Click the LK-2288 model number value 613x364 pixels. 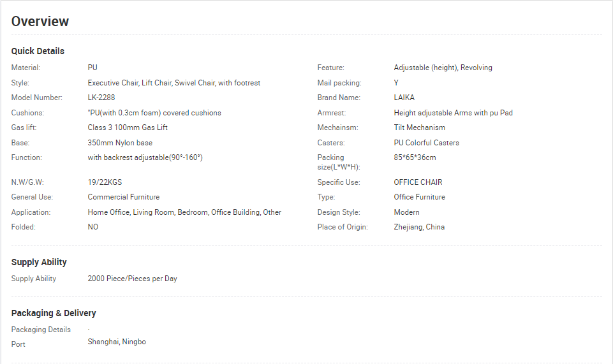[101, 98]
